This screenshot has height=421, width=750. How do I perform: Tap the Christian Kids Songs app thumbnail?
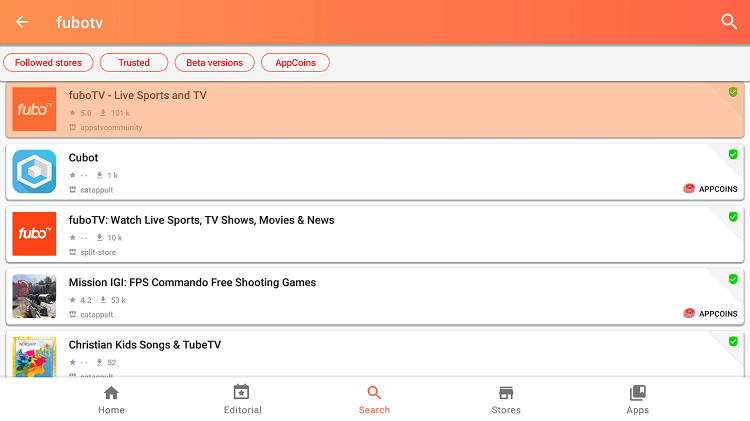tap(34, 357)
